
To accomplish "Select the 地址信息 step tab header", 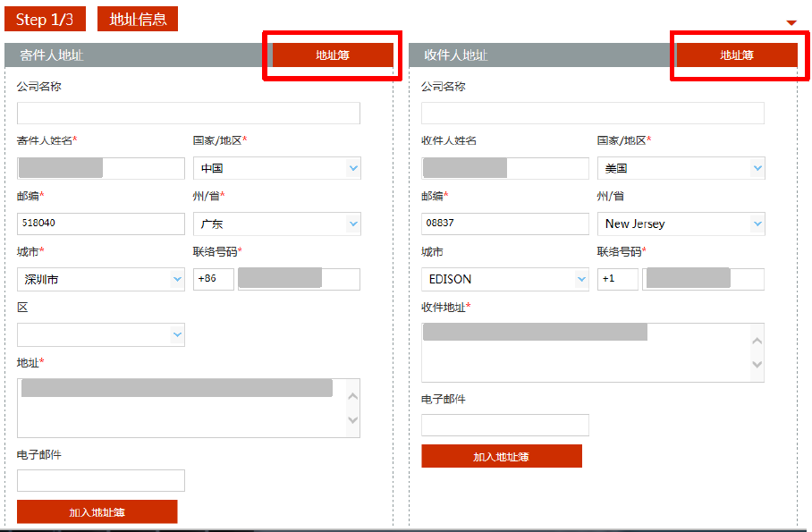I will click(x=138, y=19).
